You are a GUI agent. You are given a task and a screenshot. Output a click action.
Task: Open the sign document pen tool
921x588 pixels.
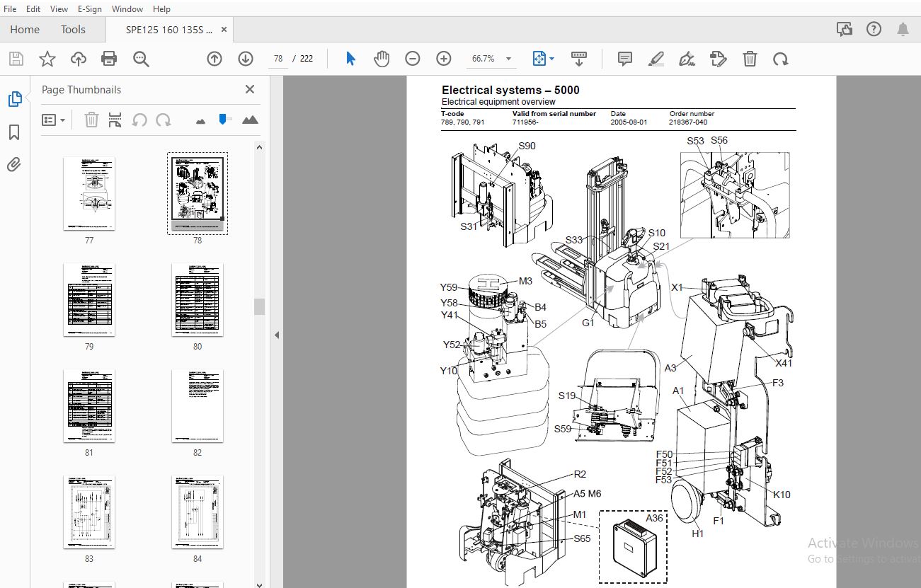click(687, 59)
